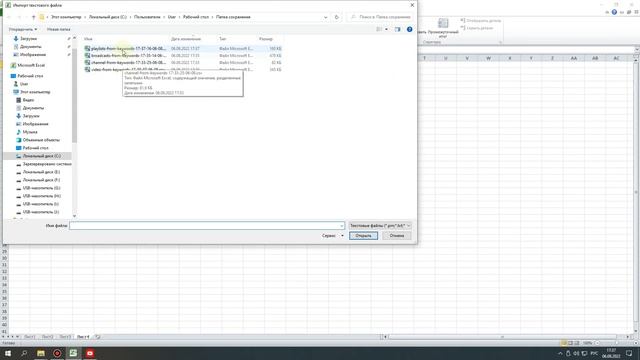Toggle the preview pane icon

[398, 29]
